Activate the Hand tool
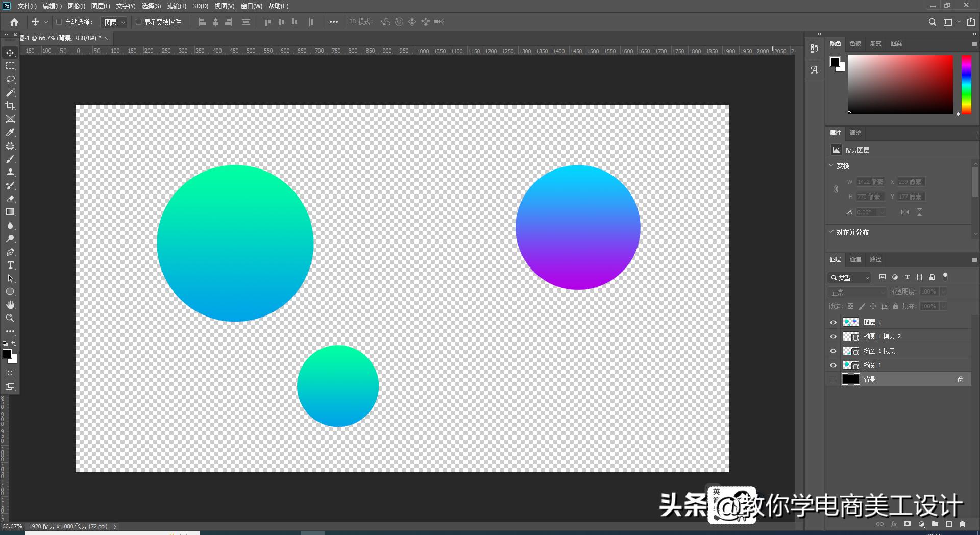This screenshot has width=980, height=535. pos(11,305)
